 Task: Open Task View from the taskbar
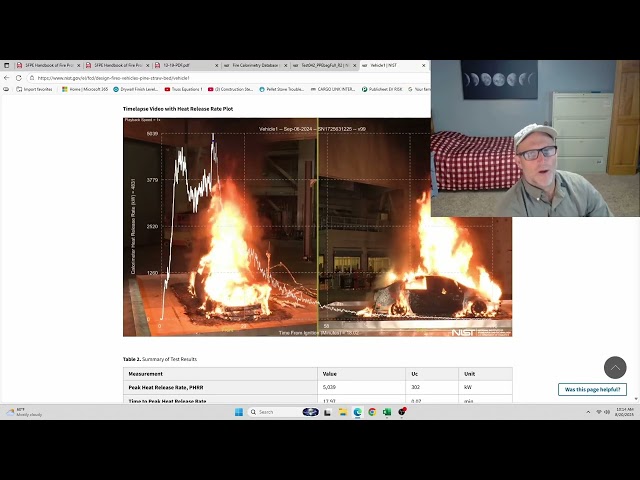click(327, 412)
